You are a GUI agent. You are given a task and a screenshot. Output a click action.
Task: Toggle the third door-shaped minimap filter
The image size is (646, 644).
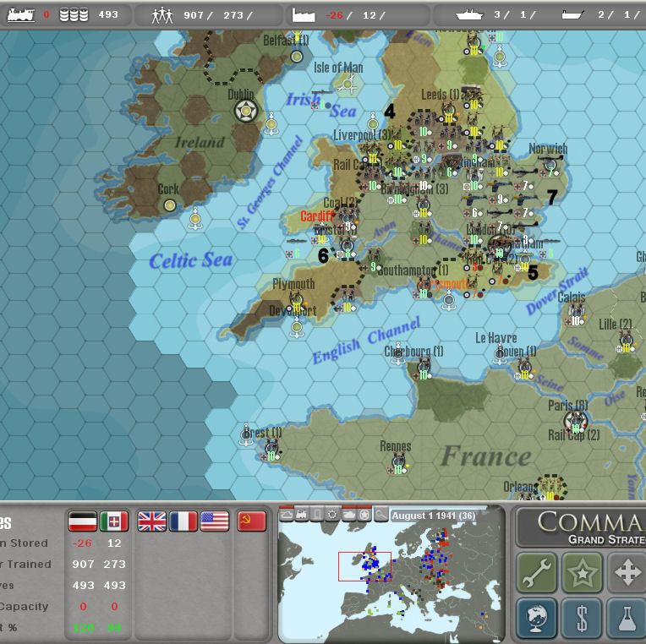tap(317, 515)
